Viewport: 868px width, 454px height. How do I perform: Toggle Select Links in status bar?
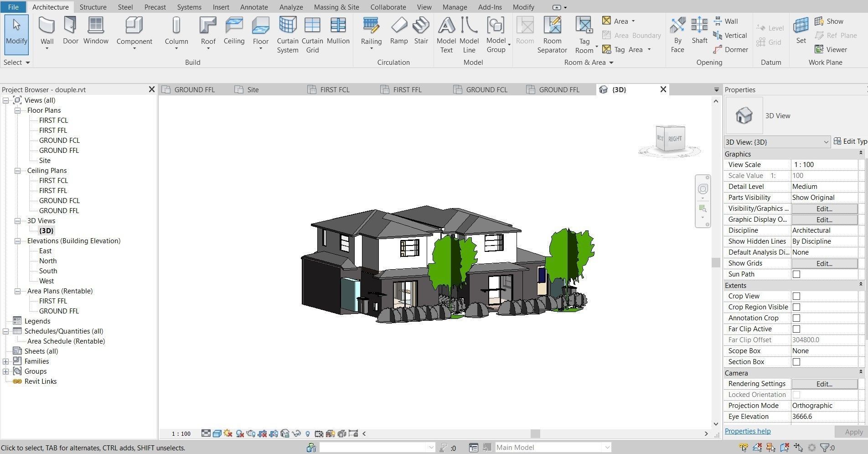click(743, 448)
